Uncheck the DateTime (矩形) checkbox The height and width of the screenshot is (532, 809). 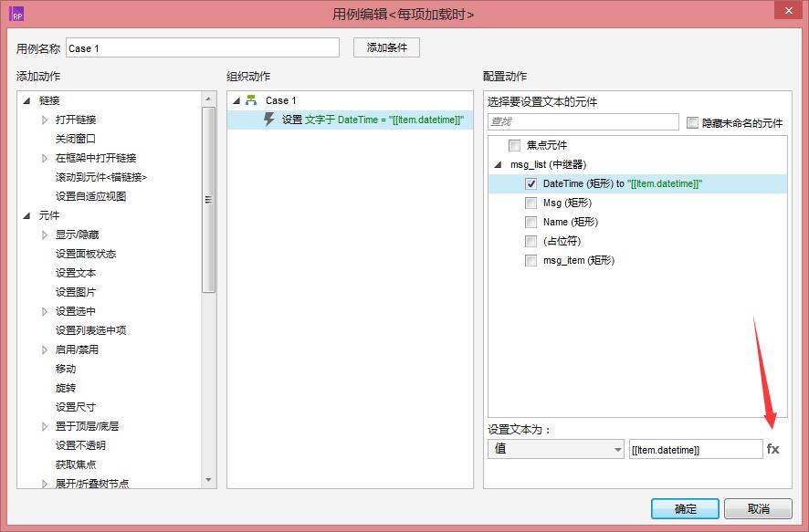point(531,183)
